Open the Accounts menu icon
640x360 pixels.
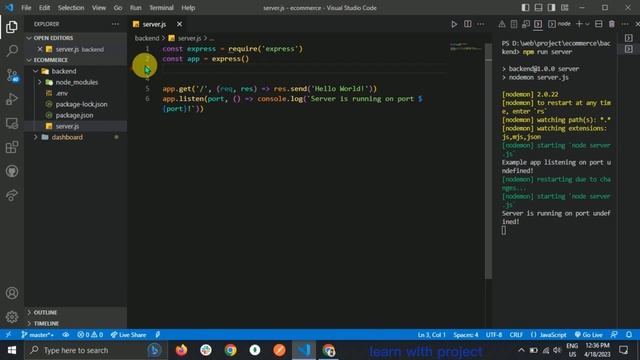[12, 293]
